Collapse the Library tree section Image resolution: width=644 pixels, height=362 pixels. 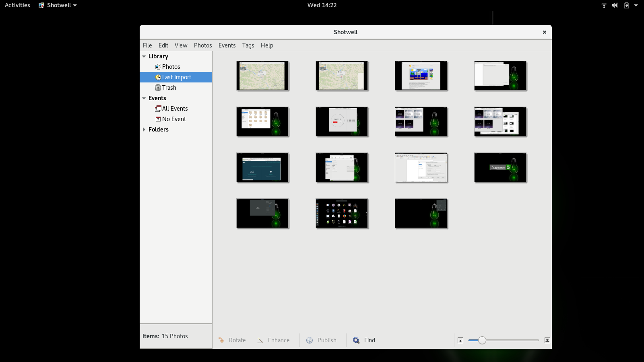click(144, 56)
